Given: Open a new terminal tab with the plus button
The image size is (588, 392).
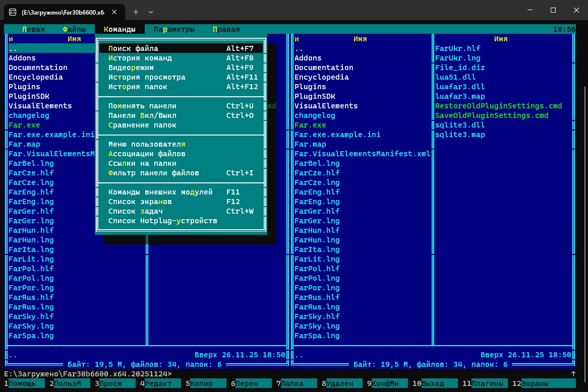Looking at the screenshot, I should coord(136,11).
